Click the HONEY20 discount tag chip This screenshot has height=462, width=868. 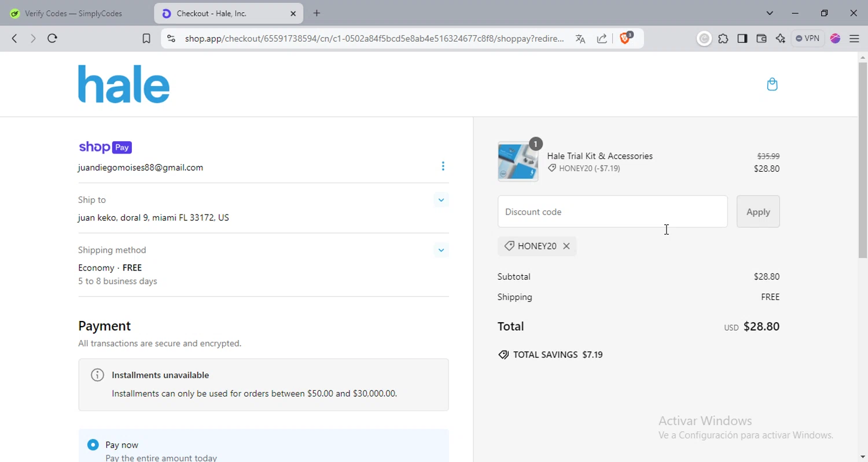click(537, 246)
